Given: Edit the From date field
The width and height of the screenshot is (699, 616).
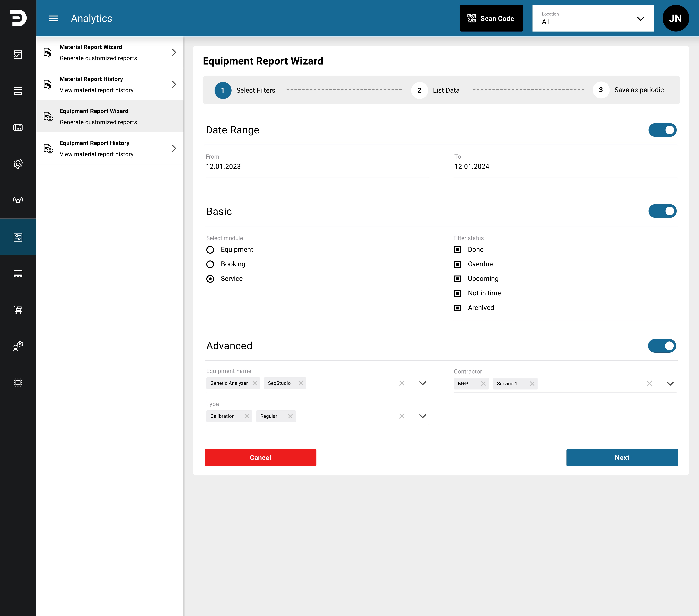Looking at the screenshot, I should coord(317,166).
